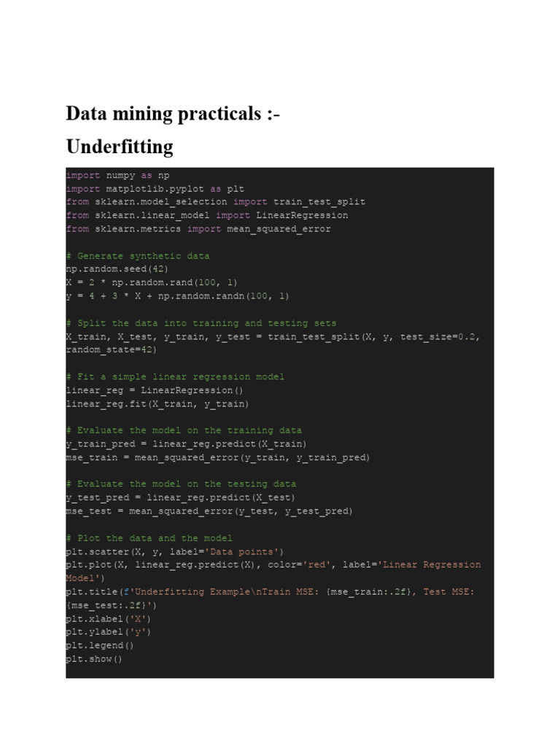Click the matplotlib.pyplot import line
This screenshot has width=560, height=747.
[155, 188]
